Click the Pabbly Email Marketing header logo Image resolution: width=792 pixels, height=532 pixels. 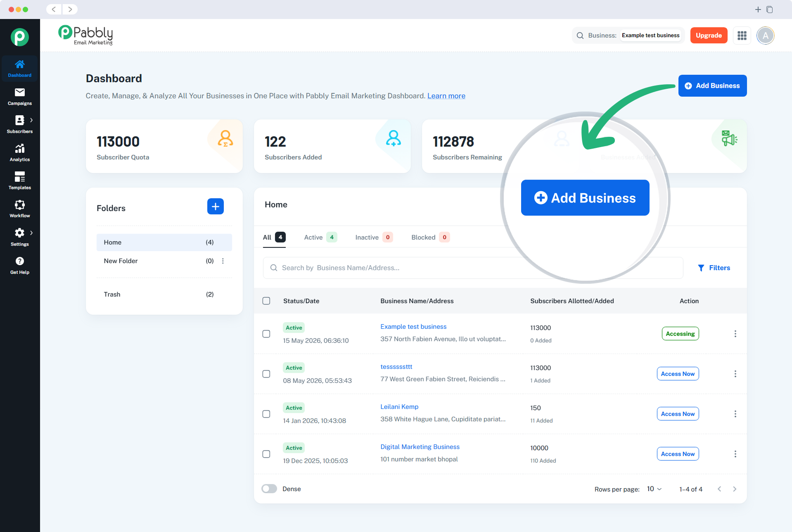click(x=86, y=35)
